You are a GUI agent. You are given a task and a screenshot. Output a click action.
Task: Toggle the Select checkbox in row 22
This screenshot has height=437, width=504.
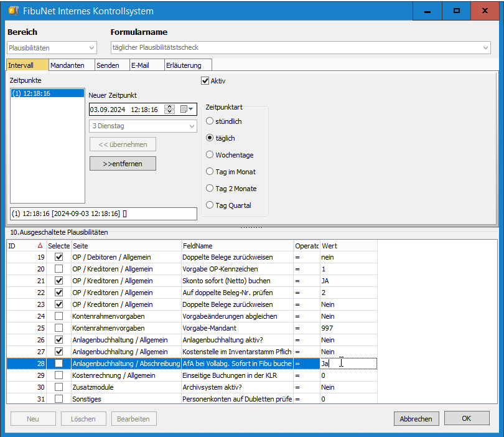click(x=59, y=293)
